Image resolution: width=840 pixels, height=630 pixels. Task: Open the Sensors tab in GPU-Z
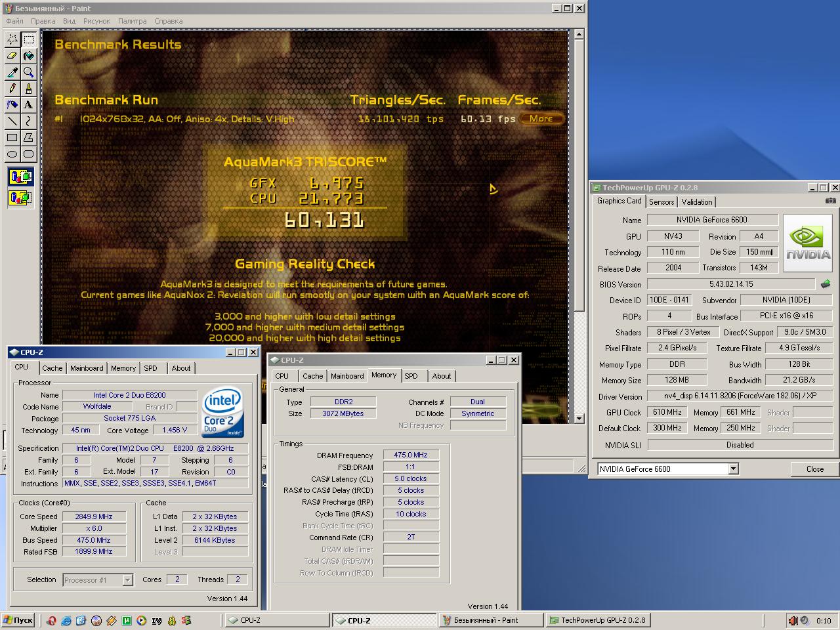[x=661, y=202]
